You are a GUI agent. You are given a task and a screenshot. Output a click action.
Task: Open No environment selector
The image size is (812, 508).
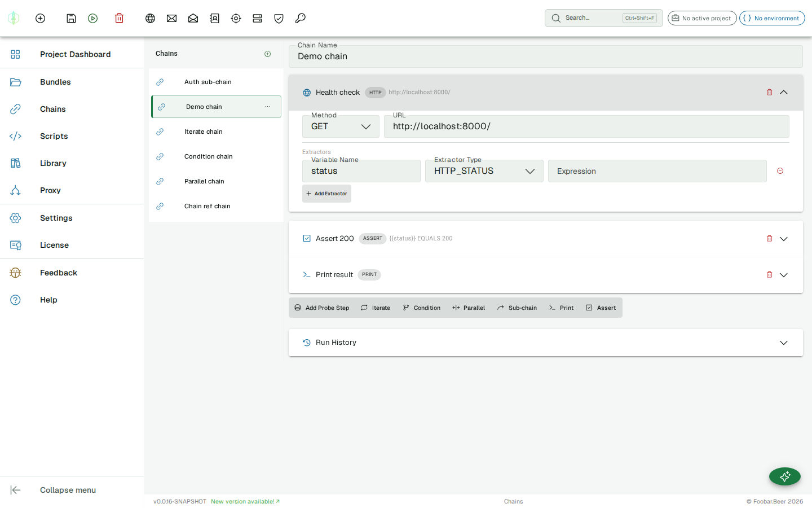(x=772, y=18)
